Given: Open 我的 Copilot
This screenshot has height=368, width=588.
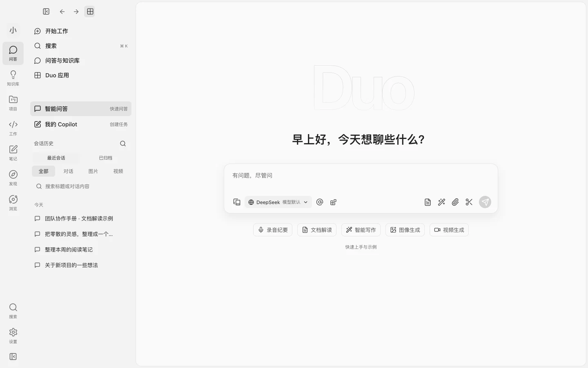Looking at the screenshot, I should [81, 124].
